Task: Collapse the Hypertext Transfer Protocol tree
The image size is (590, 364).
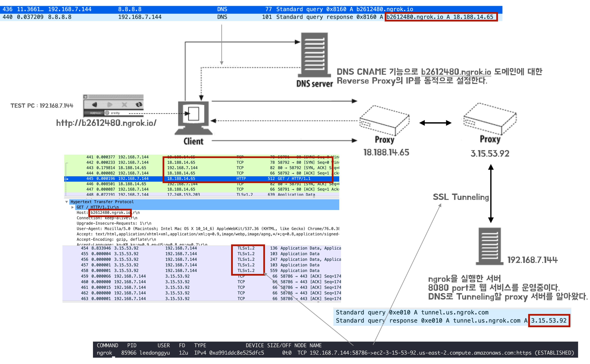Action: [x=67, y=202]
